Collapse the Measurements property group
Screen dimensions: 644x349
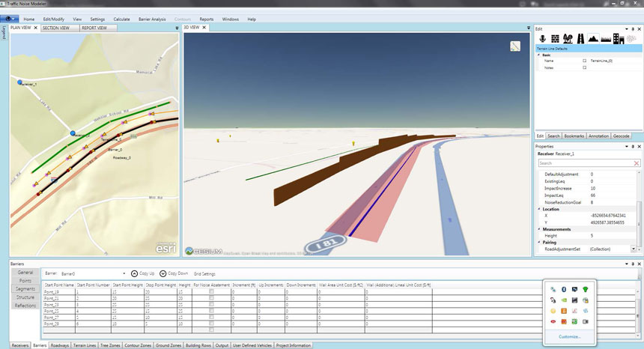pyautogui.click(x=539, y=229)
